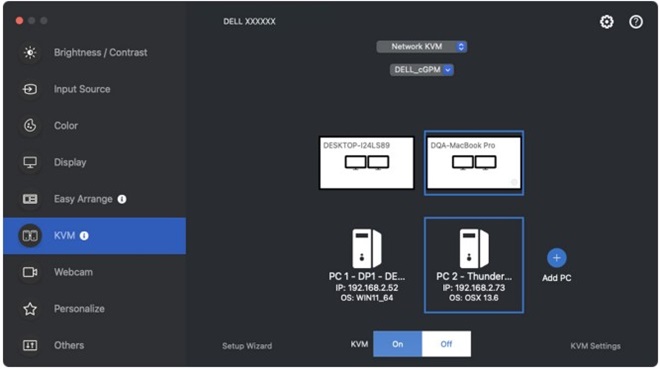The width and height of the screenshot is (660, 369).
Task: Select the PC 1 tower icon
Action: click(x=367, y=249)
